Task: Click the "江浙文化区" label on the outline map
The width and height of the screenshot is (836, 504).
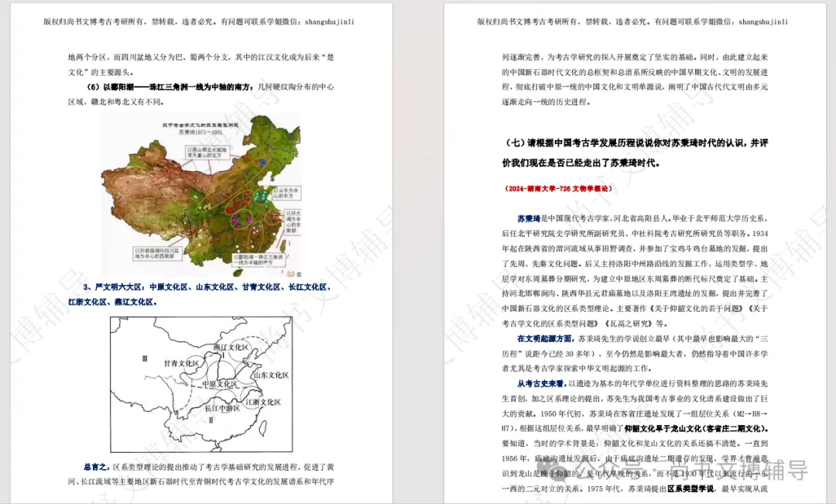Action: point(263,402)
